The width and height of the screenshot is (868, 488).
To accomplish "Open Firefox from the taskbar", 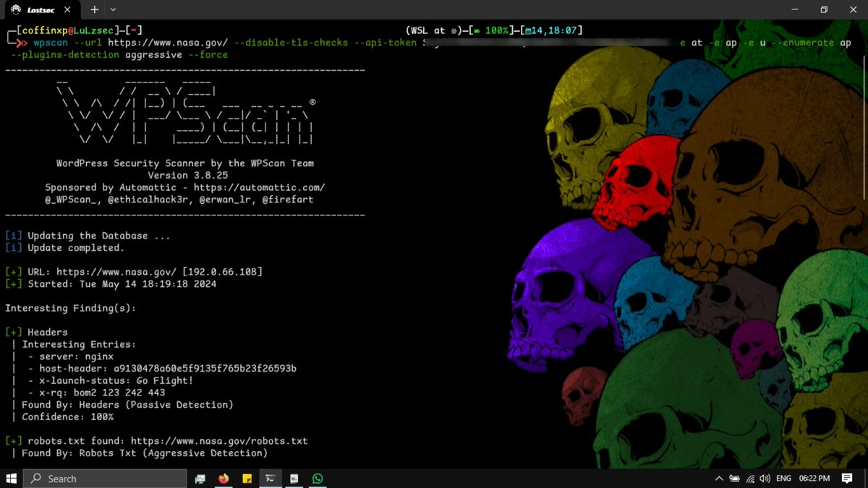I will click(223, 479).
